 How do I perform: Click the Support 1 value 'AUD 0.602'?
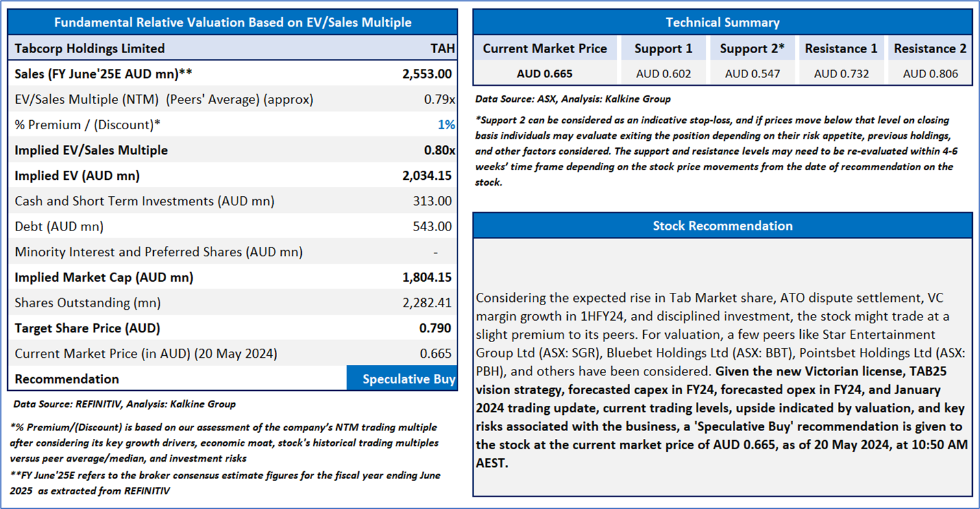click(663, 73)
